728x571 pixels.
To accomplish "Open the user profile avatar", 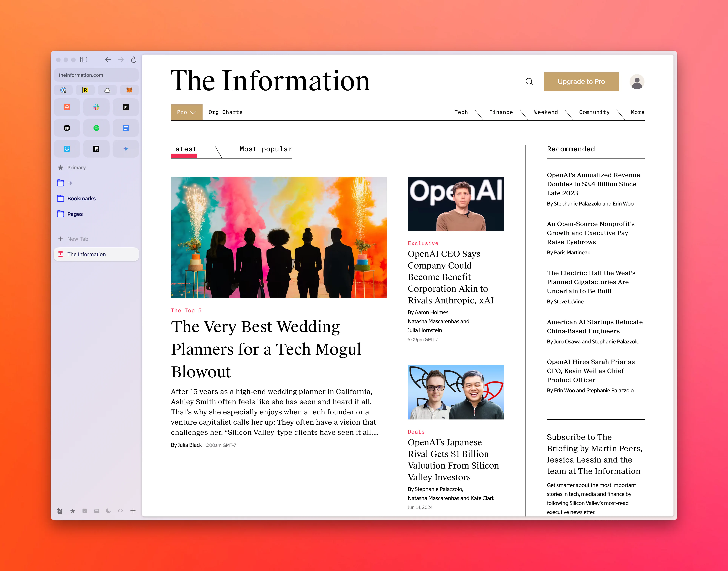I will pos(637,82).
